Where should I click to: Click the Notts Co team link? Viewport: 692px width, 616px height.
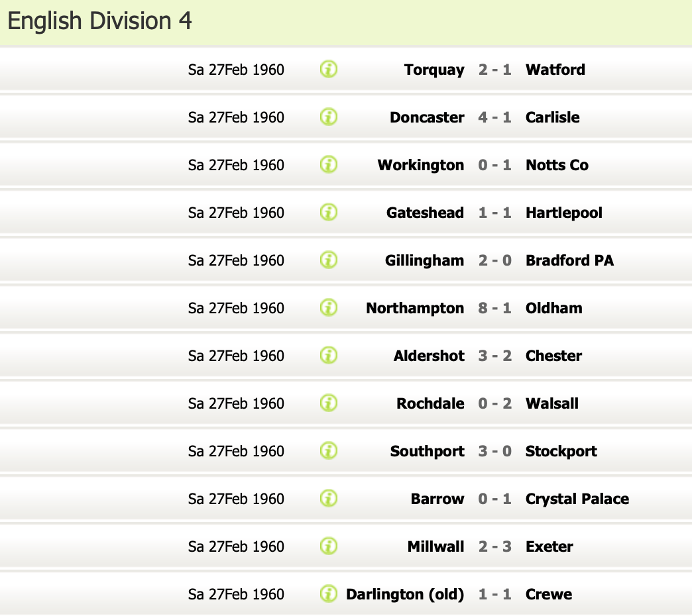(557, 165)
